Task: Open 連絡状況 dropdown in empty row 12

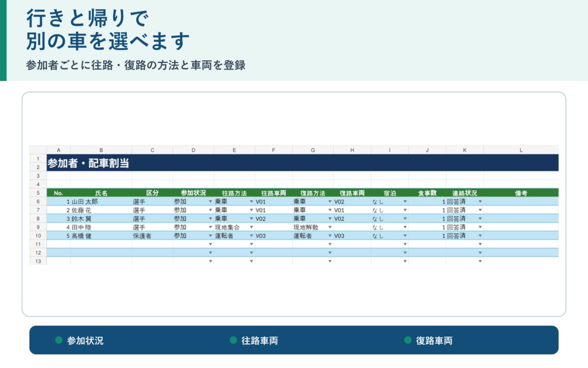Action: 480,253
